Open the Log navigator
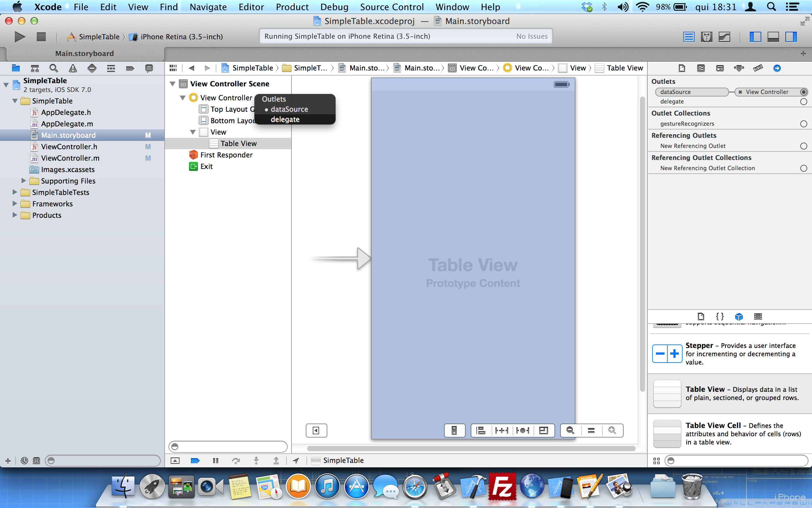Screen dimensions: 812x508 pos(149,68)
